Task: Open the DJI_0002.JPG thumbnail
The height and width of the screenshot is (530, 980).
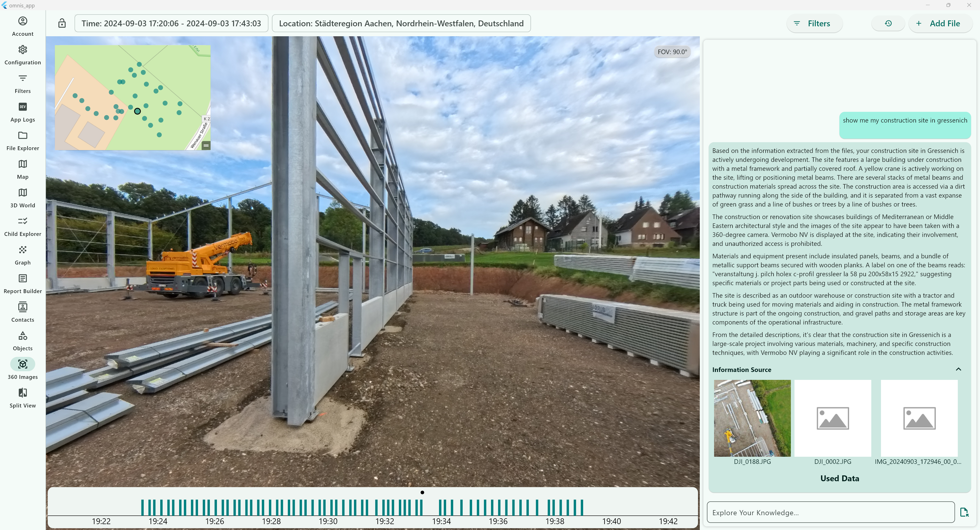Action: [x=832, y=418]
